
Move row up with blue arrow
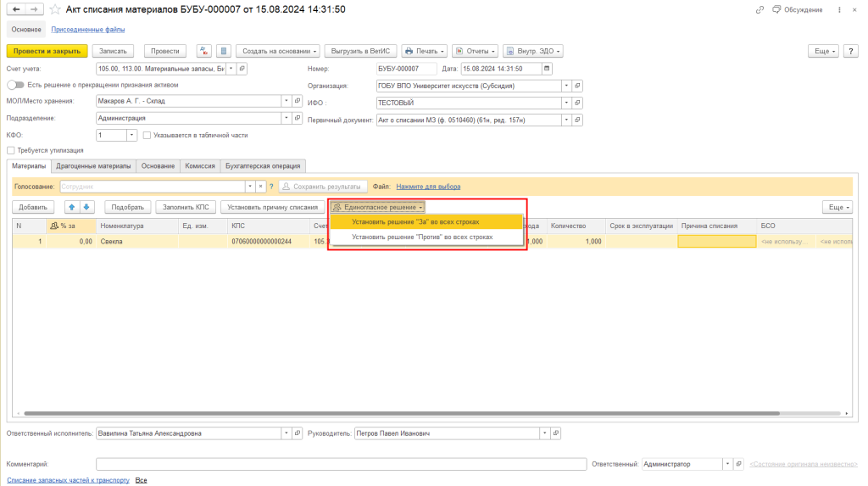point(72,206)
